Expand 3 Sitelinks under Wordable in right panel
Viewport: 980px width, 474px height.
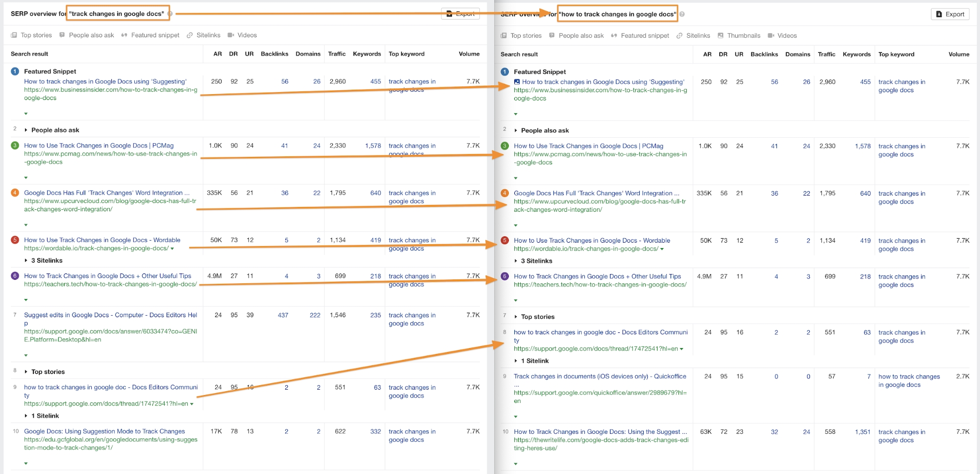pos(516,261)
